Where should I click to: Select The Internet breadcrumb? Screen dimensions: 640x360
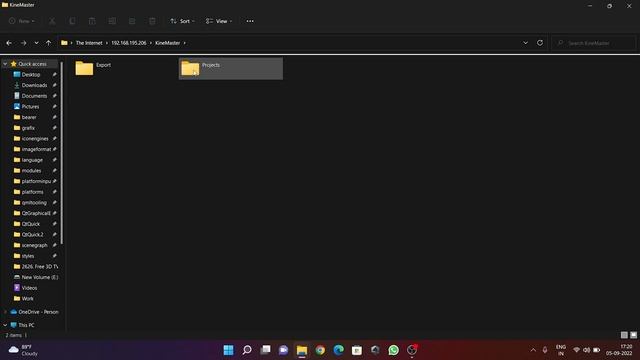click(x=89, y=43)
